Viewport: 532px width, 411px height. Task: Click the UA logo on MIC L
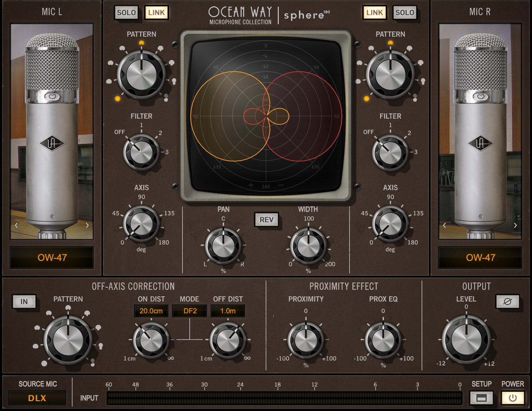(52, 143)
